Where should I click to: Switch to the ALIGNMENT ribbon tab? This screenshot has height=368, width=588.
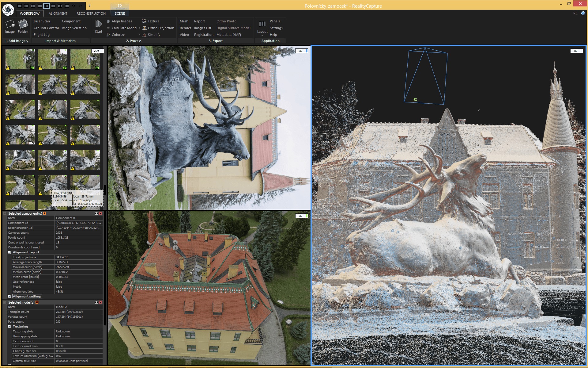click(58, 13)
